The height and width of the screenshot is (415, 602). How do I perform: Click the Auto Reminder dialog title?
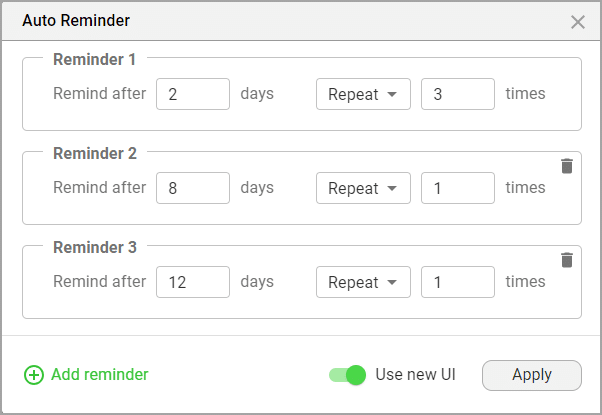(x=76, y=20)
